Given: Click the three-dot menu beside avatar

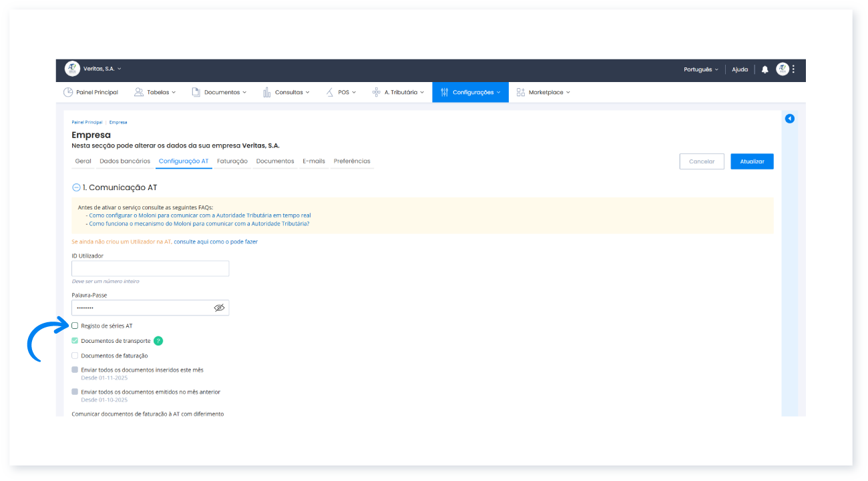Looking at the screenshot, I should pos(793,69).
